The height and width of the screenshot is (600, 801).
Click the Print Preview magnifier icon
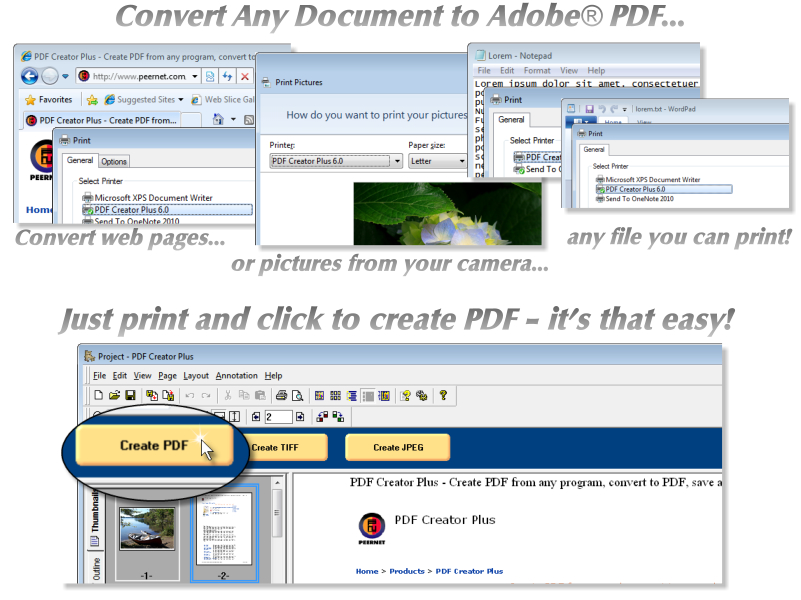coord(297,395)
